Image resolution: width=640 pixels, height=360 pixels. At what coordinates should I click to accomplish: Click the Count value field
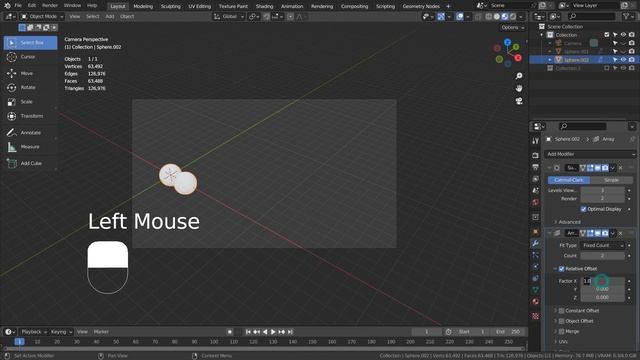coord(602,256)
